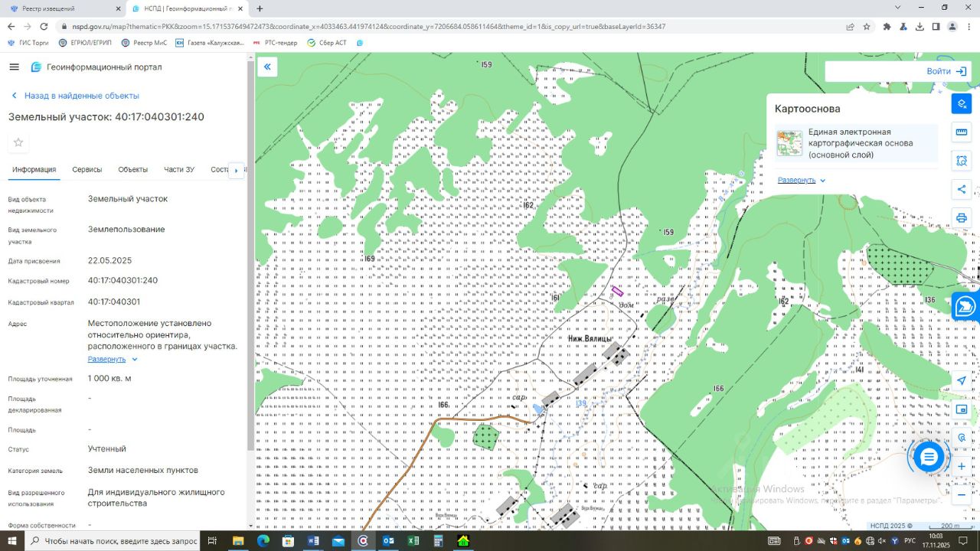Switch to the Части ЗУ tab

pos(179,170)
